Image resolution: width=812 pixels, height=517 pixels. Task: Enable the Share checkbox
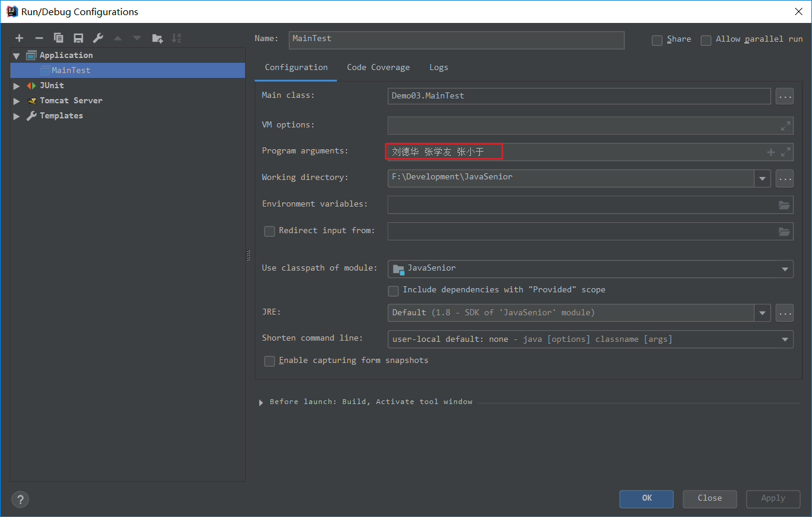(x=657, y=40)
